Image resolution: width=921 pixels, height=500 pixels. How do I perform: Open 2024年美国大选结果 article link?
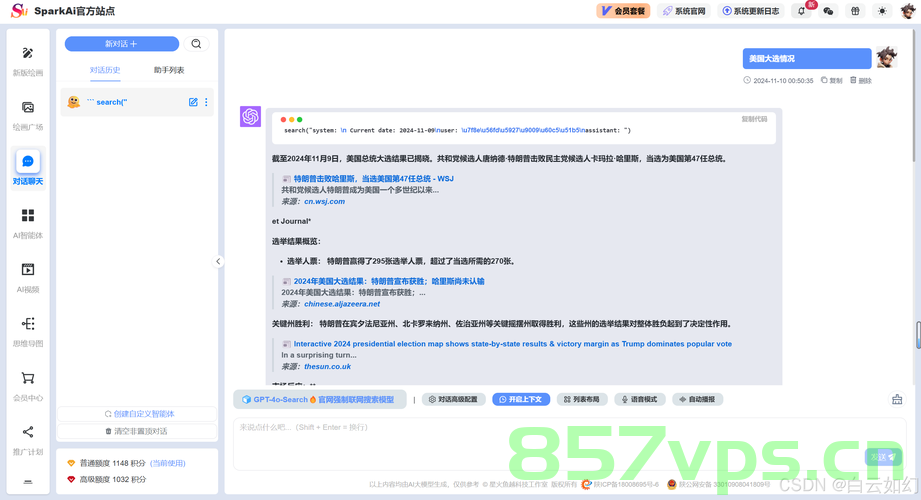tap(389, 281)
